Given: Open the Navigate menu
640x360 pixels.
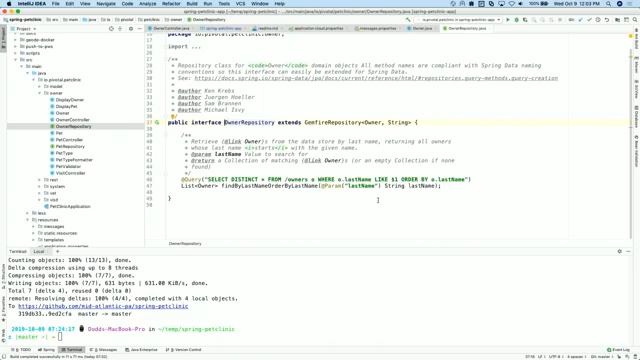Looking at the screenshot, I should (106, 4).
